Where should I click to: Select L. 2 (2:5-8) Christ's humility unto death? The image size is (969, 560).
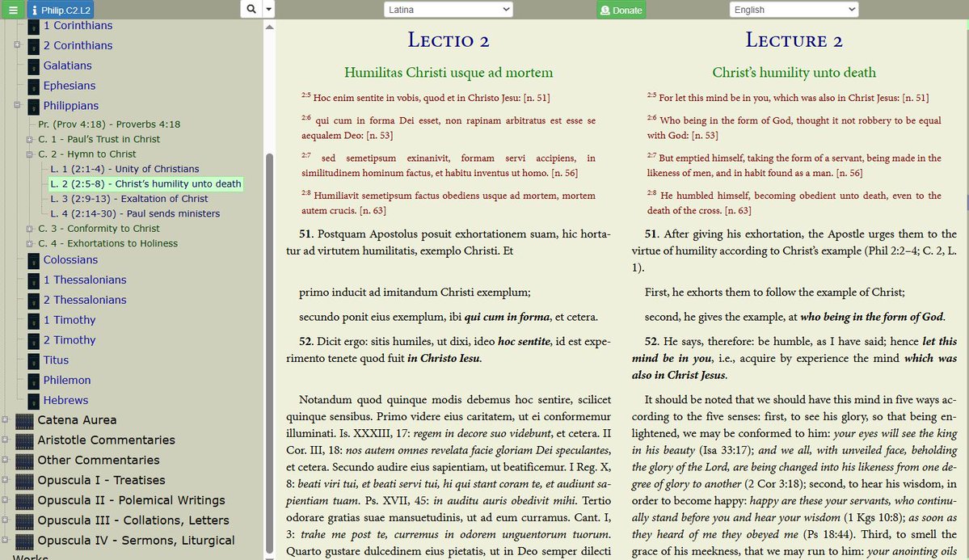tap(145, 183)
